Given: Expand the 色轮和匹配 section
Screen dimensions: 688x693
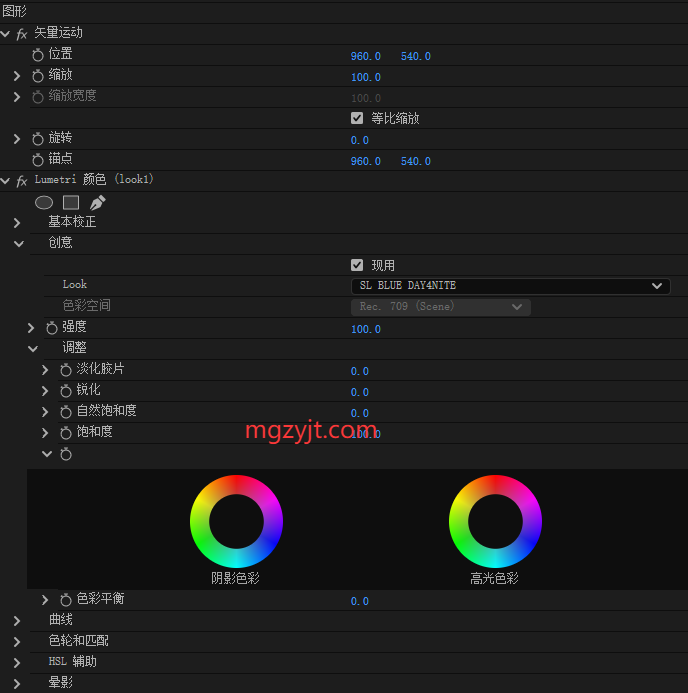Looking at the screenshot, I should pos(17,642).
